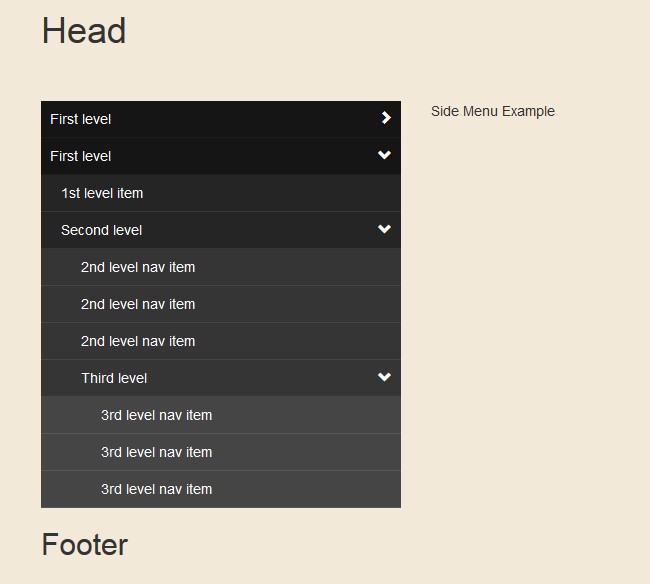Collapse the Second level submenu label
Viewport: 650px width, 584px height.
(x=102, y=230)
